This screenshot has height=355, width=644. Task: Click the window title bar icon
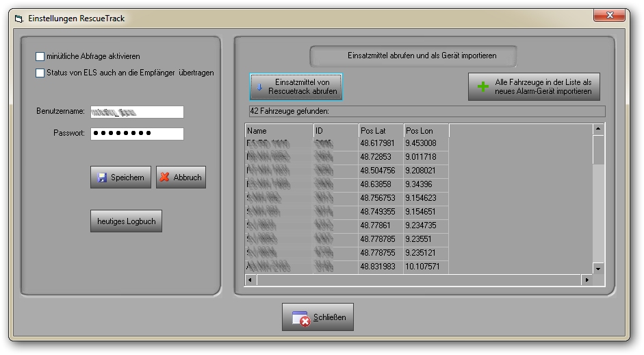(18, 19)
